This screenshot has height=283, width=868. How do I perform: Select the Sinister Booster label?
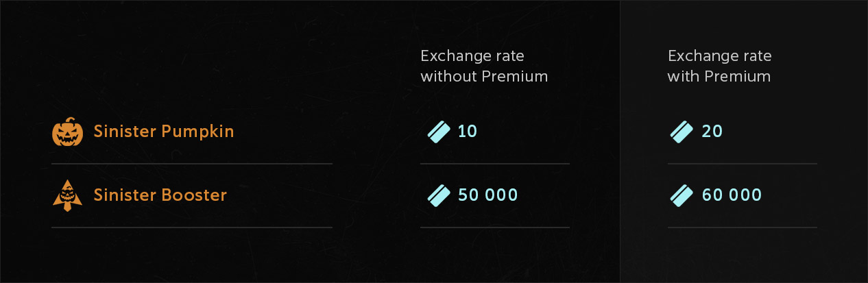pyautogui.click(x=160, y=195)
